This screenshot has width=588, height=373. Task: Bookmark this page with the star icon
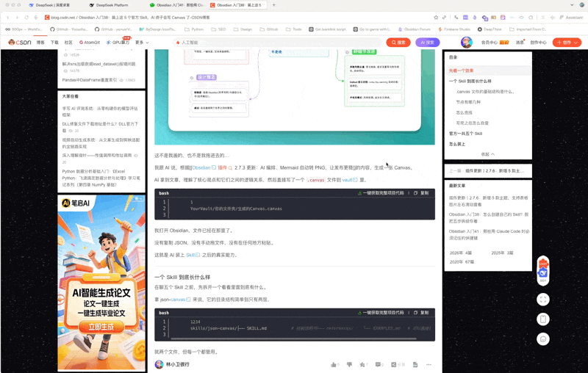click(x=436, y=17)
